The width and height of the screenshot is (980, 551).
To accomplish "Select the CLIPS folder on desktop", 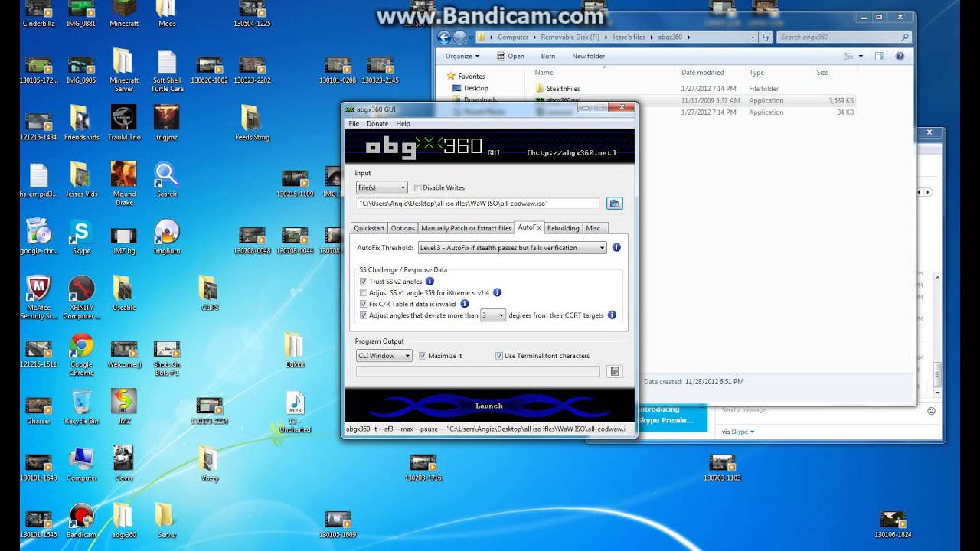I will [x=209, y=292].
